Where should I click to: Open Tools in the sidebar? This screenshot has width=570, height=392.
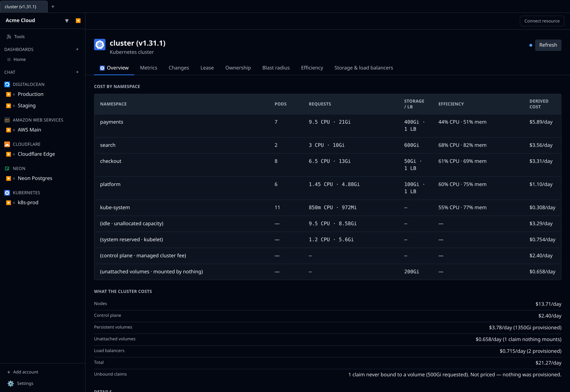click(x=19, y=37)
